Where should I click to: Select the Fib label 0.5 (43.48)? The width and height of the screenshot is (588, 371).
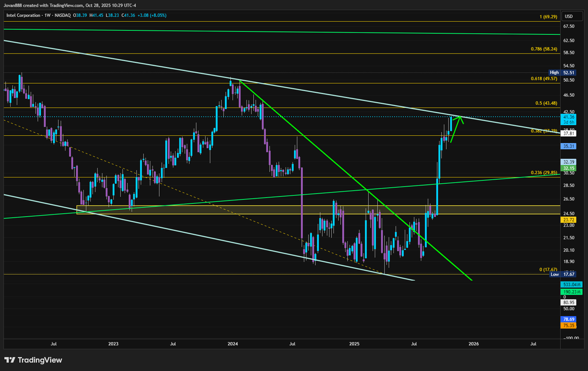[x=547, y=103]
